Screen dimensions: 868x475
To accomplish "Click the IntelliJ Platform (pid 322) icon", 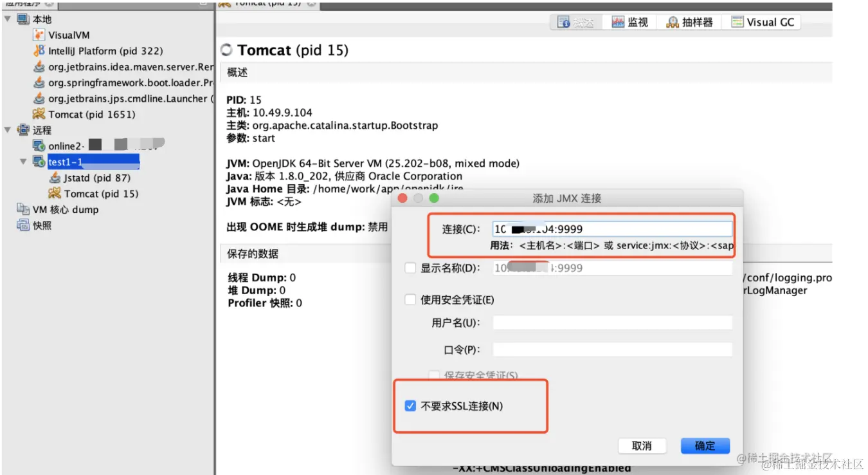I will [x=39, y=51].
